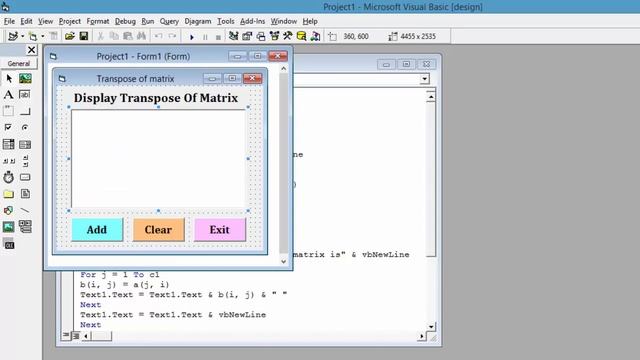Click the Redo toolbar icon

(172, 36)
